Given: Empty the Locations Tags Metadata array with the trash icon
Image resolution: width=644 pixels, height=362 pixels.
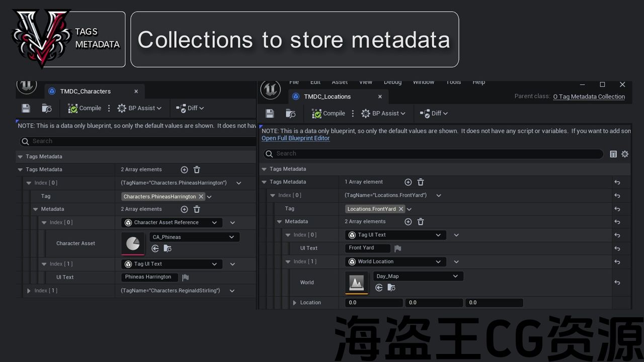Looking at the screenshot, I should [421, 182].
